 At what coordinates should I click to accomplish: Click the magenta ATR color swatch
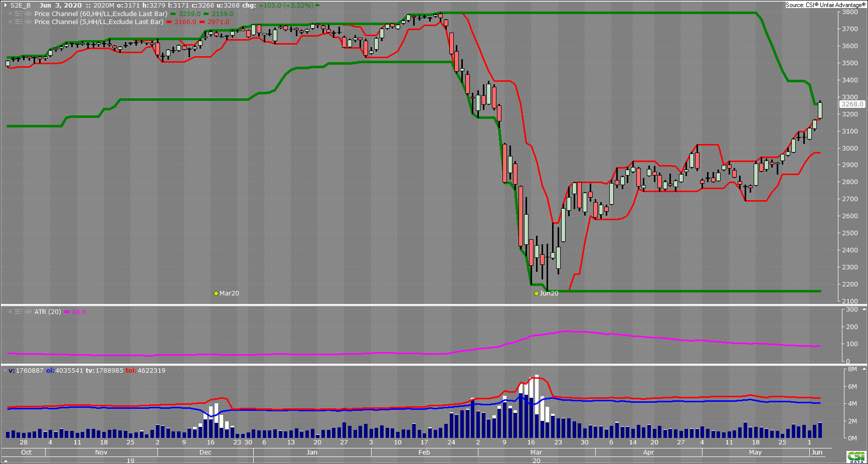pos(67,312)
